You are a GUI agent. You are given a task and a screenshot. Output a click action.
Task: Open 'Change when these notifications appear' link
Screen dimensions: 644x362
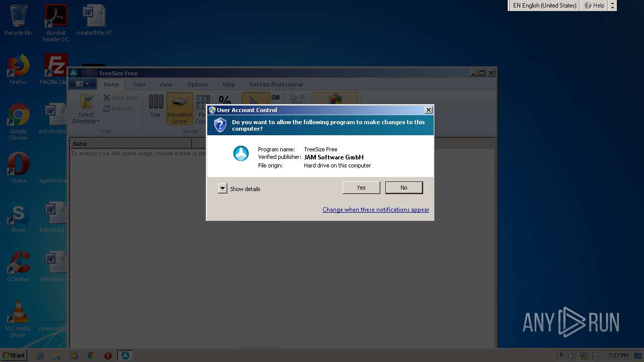click(376, 210)
